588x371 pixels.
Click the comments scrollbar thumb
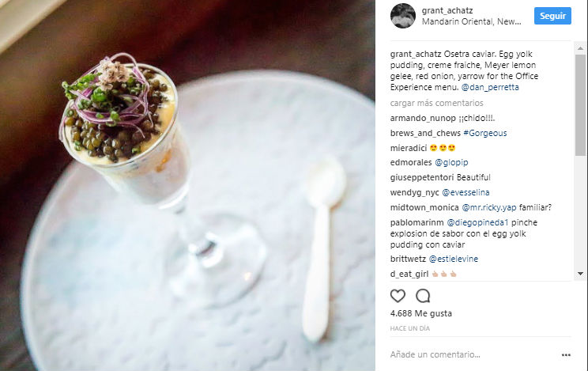(581, 104)
